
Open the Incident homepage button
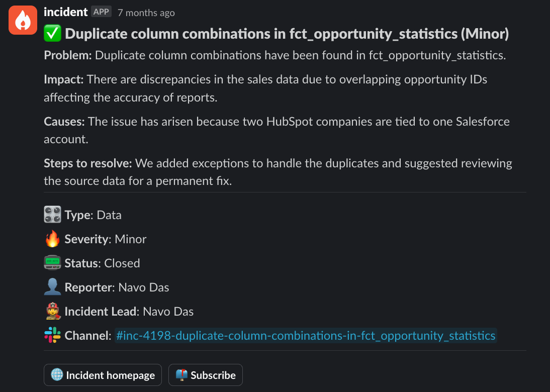(x=103, y=375)
